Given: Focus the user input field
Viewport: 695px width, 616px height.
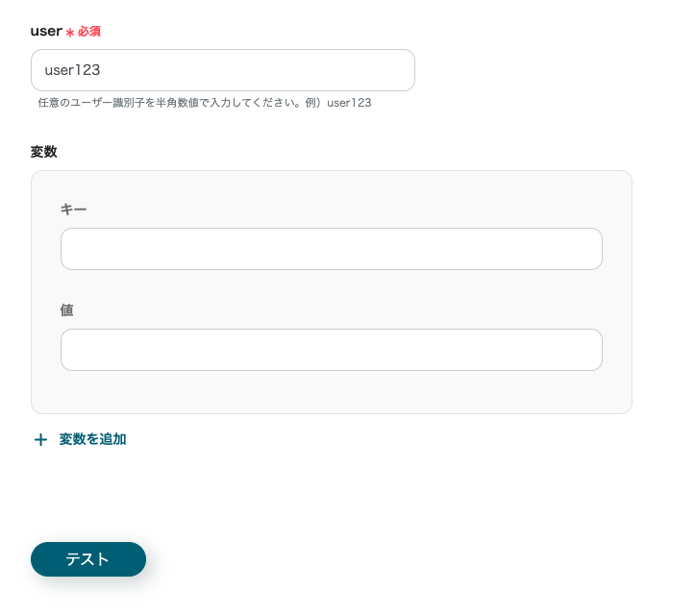Looking at the screenshot, I should coord(223,70).
